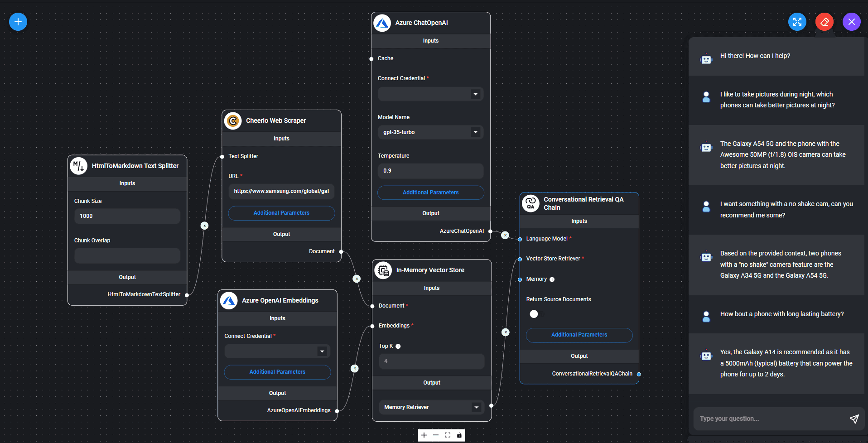Click the 'Return Source Documents' label
The image size is (868, 443).
click(559, 299)
